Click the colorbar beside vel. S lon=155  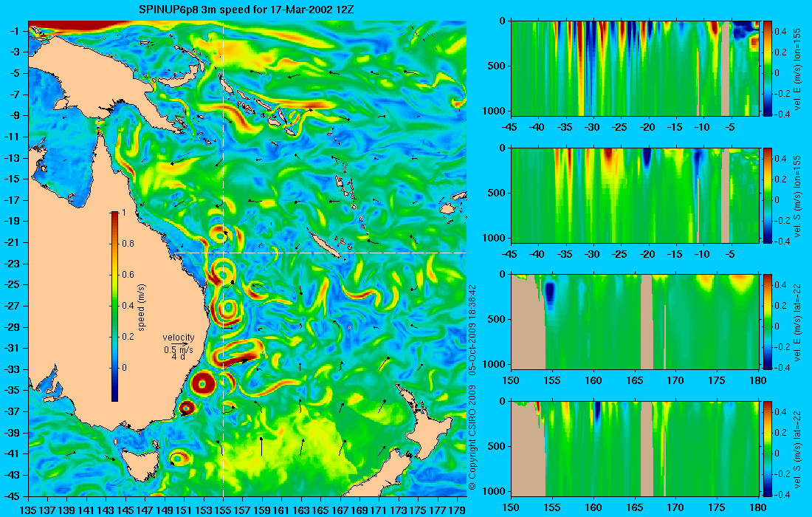(768, 195)
